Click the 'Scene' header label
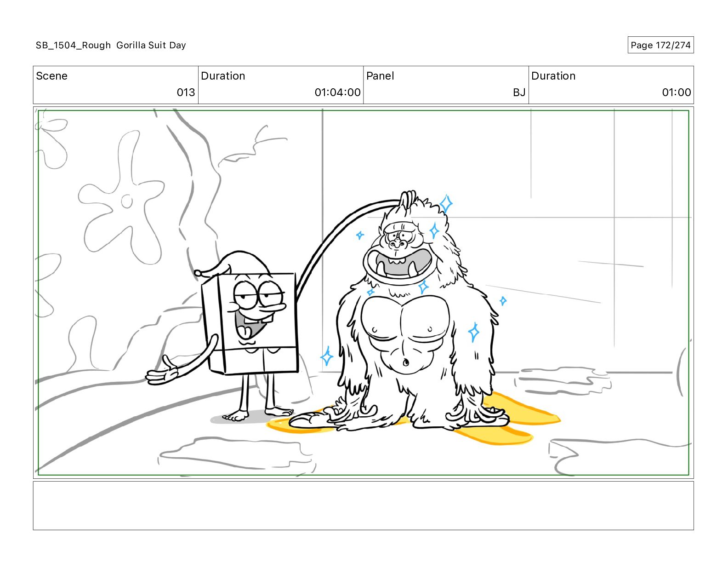This screenshot has width=728, height=563. pos(52,76)
